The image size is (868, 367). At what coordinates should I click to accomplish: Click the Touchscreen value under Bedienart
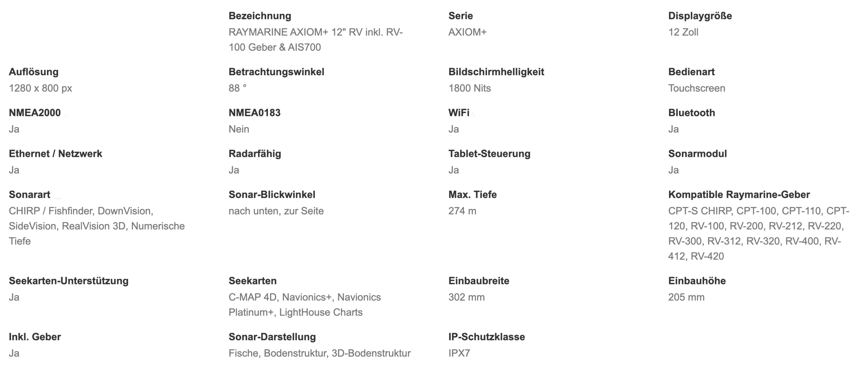click(696, 88)
